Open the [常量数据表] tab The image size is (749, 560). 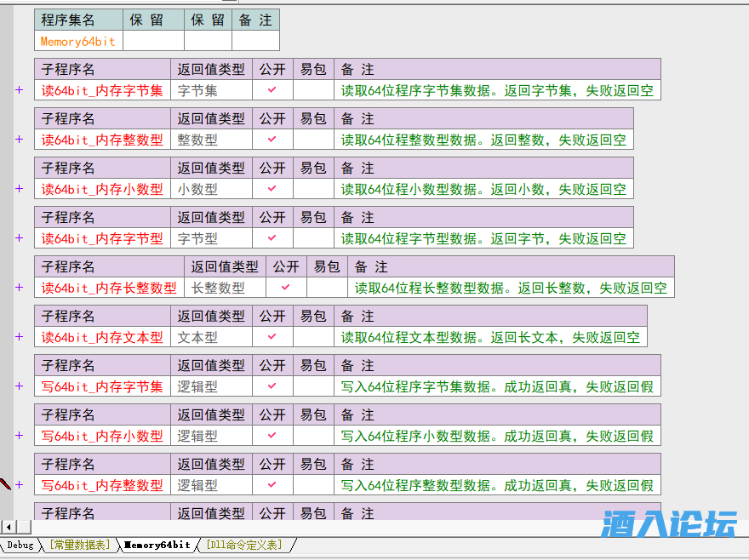click(79, 545)
